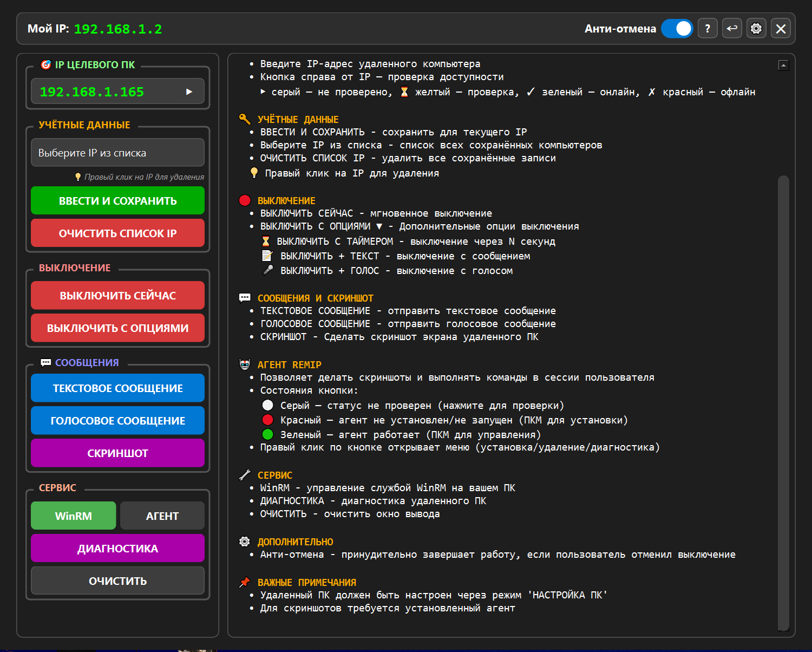Check target IP availability with arrow icon
The width and height of the screenshot is (812, 652).
pos(189,92)
